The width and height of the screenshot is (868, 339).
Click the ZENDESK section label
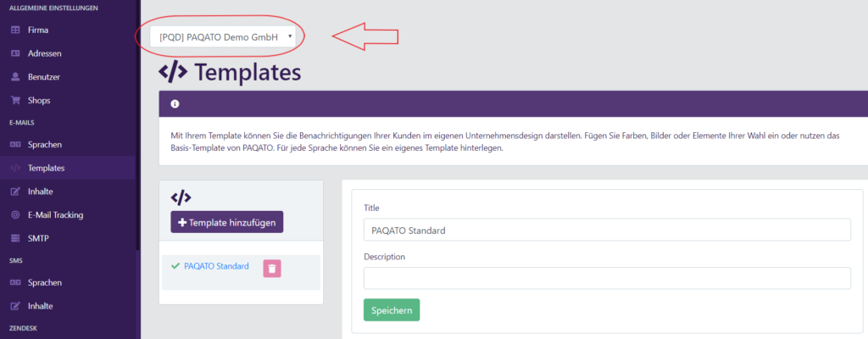21,329
